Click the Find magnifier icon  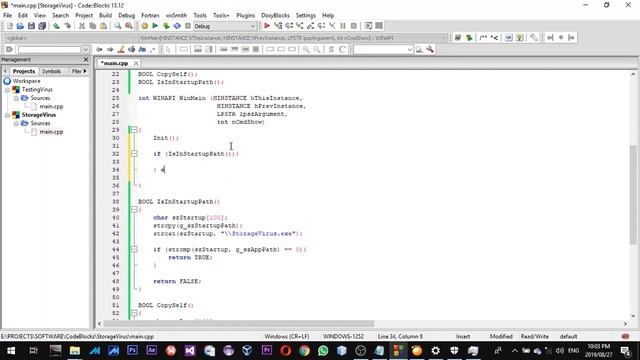(118, 26)
